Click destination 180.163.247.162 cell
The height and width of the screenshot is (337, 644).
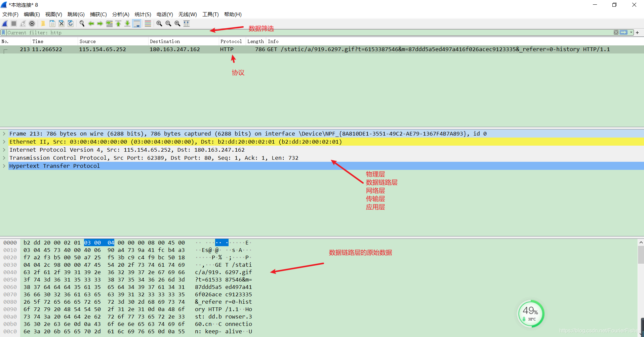pos(175,49)
